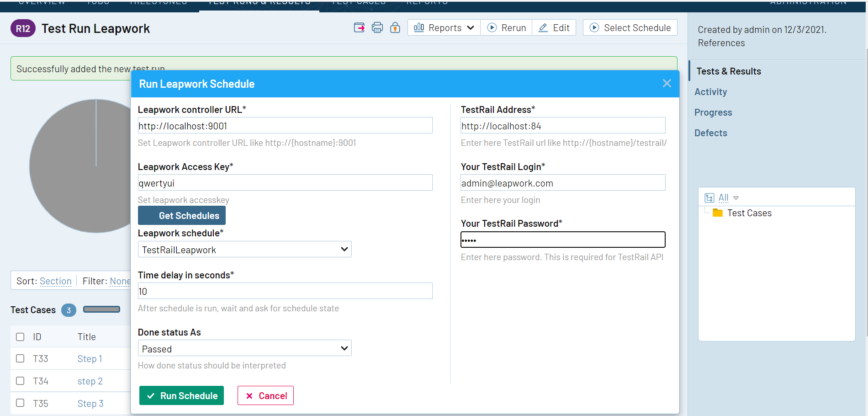Click the Test Cases progress bar
868x416 pixels.
pos(101,309)
